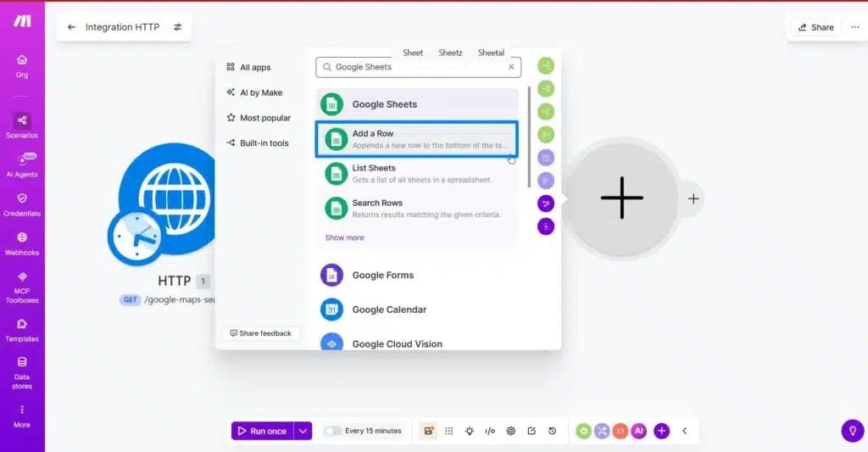Click the Every 15 minutes label

373,431
